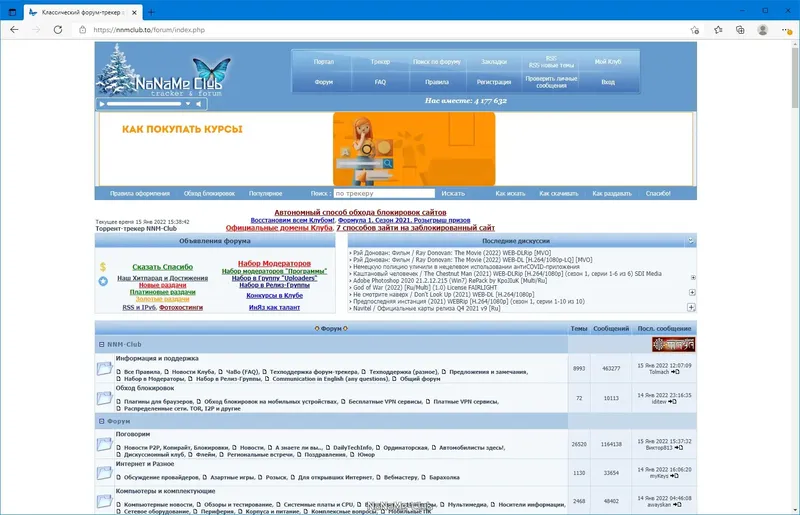Open Все Правила subforum link
800x515 pixels.
pos(142,372)
